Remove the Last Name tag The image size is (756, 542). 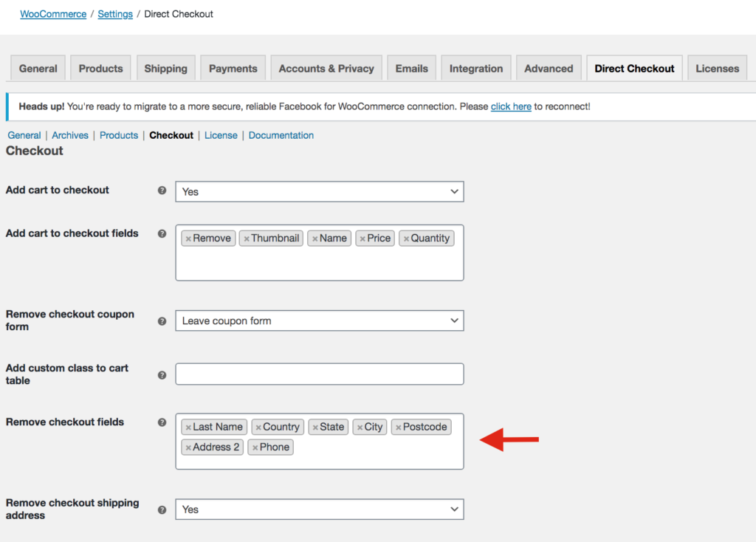tap(188, 428)
